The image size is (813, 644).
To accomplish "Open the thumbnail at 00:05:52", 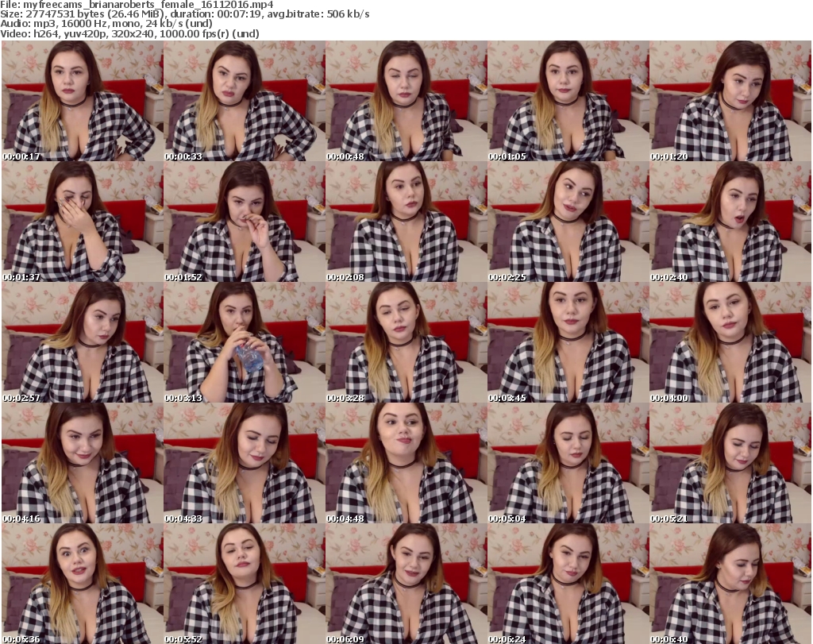I will (244, 584).
